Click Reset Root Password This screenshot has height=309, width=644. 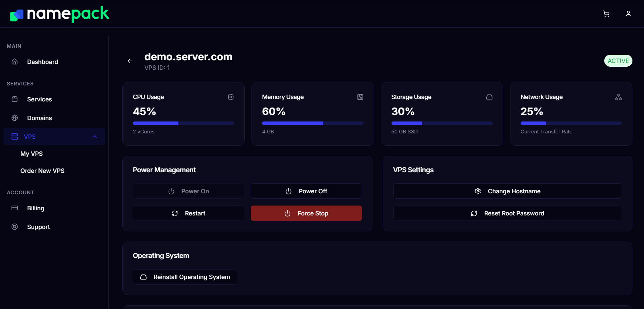click(x=507, y=213)
